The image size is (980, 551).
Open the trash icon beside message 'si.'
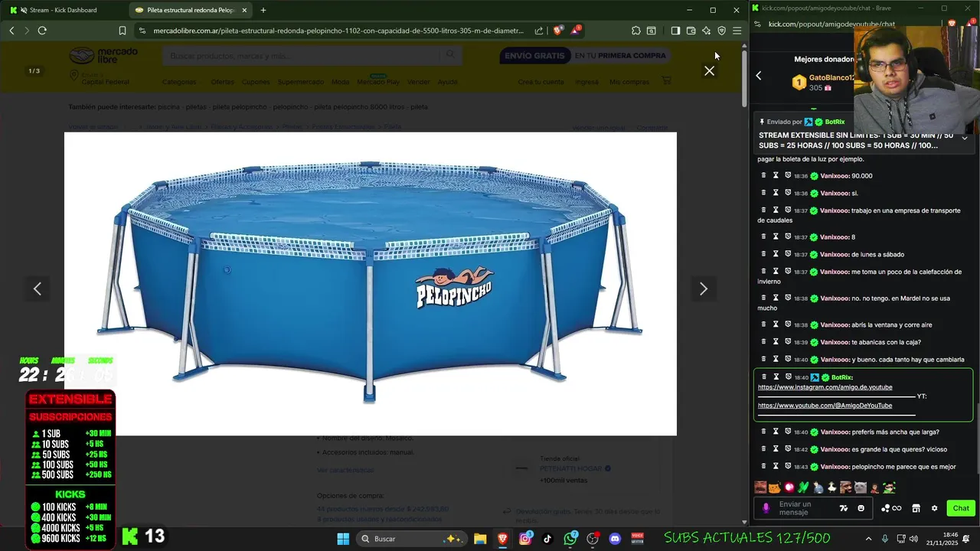[763, 193]
